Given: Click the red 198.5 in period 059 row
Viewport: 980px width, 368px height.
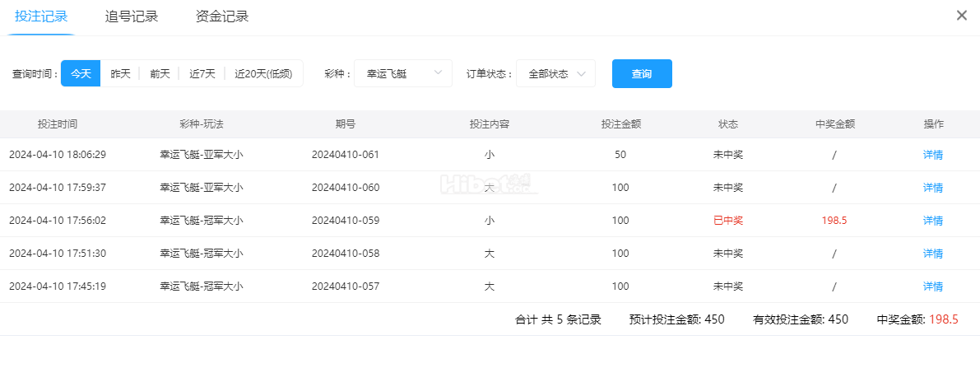Looking at the screenshot, I should click(x=834, y=221).
